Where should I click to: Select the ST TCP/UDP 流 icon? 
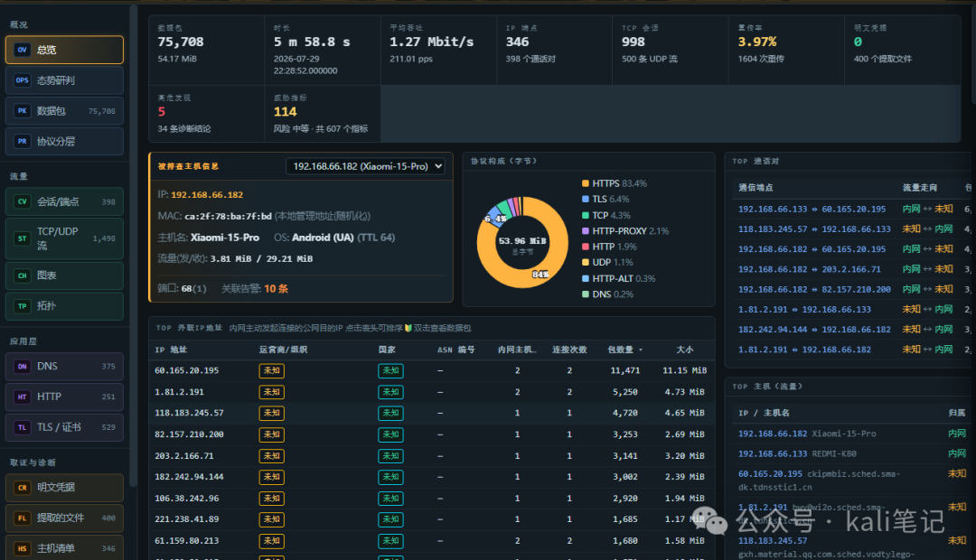tap(23, 238)
